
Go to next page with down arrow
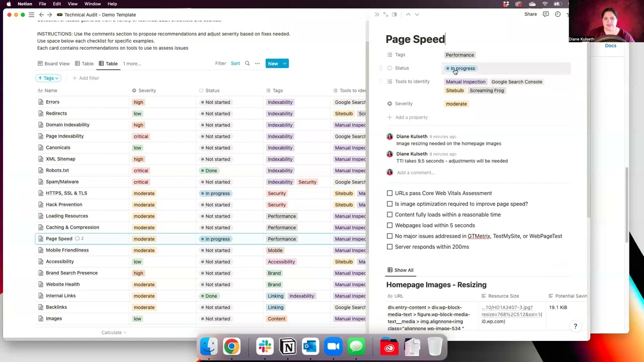[417, 15]
